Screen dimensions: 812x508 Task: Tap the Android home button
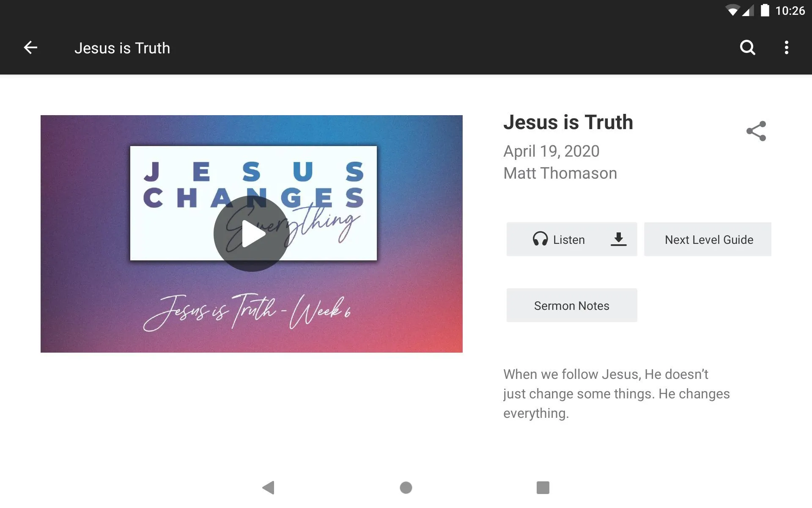[406, 487]
